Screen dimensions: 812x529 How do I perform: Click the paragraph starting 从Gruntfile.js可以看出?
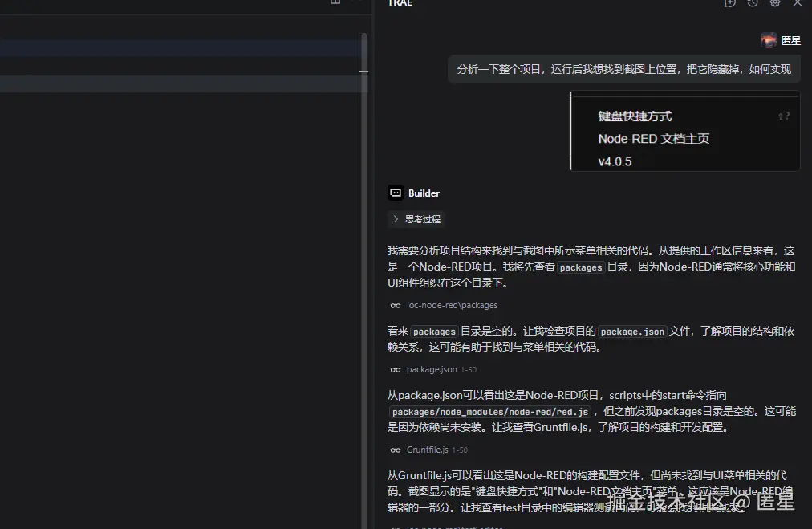click(x=591, y=491)
